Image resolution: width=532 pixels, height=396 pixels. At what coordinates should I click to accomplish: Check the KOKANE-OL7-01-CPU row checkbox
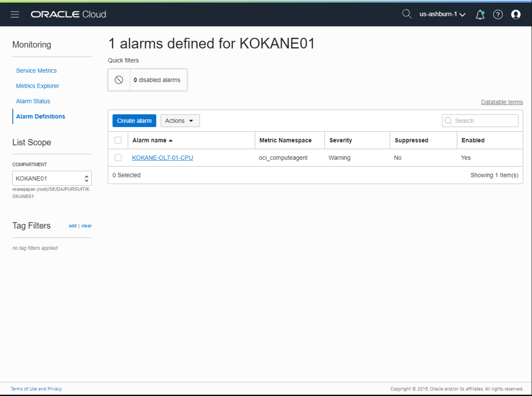(118, 157)
